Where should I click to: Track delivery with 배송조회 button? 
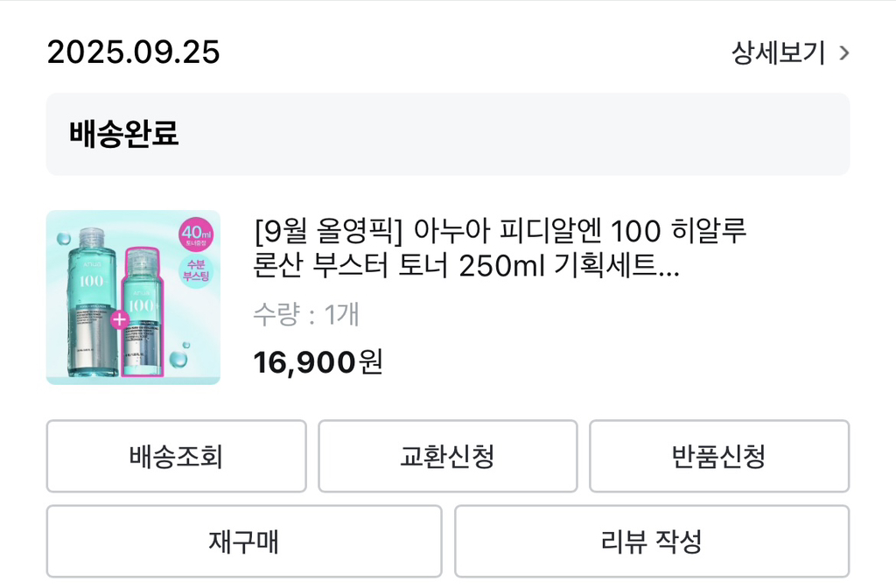point(176,456)
